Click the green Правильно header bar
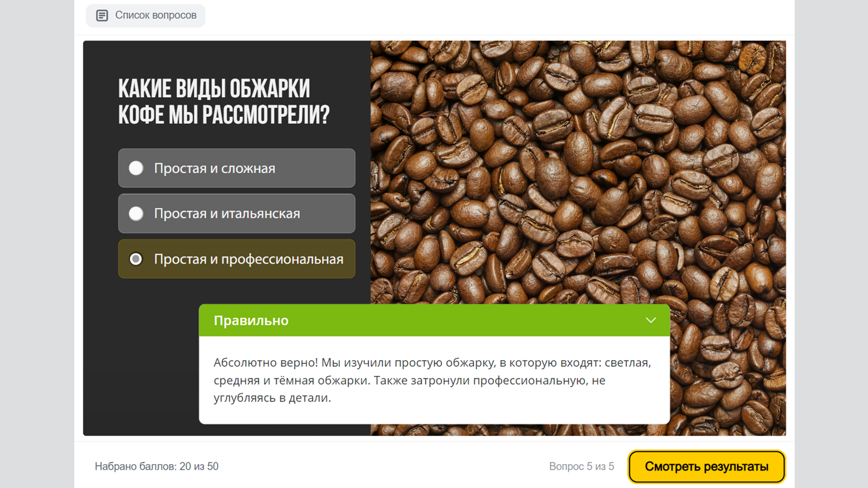Screen dimensions: 868x488 click(x=435, y=321)
